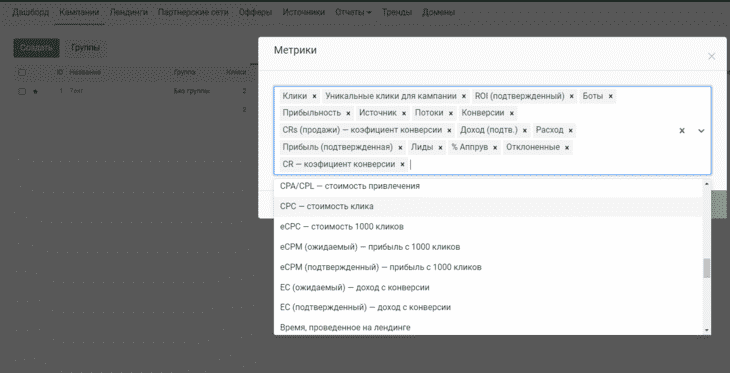Choose Время, проведенное на лендинге
This screenshot has height=373, width=730.
pyautogui.click(x=488, y=327)
